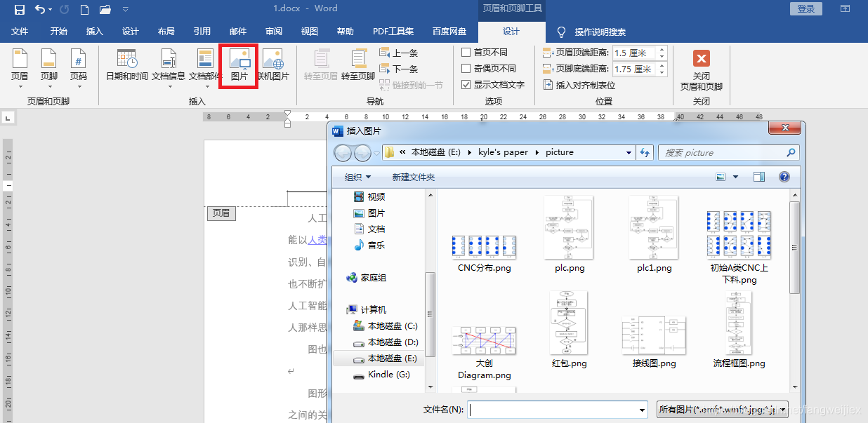Image resolution: width=868 pixels, height=423 pixels.
Task: Click the Open folder icon in quick access
Action: pos(105,10)
